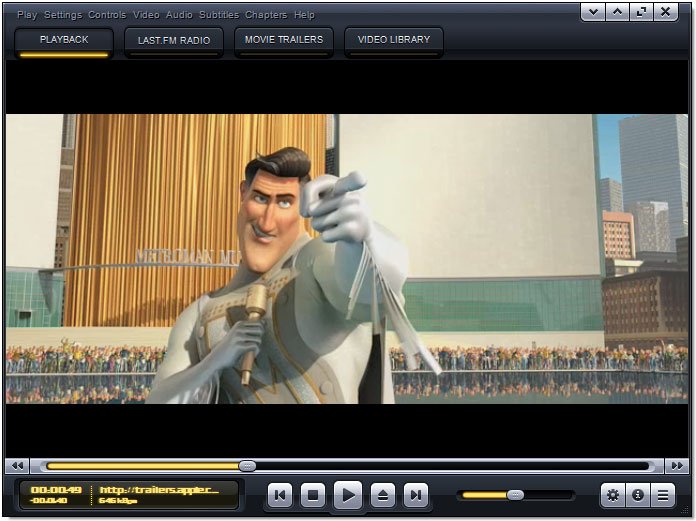Viewport: 696px width, 521px height.
Task: Click the Play button
Action: pyautogui.click(x=348, y=494)
